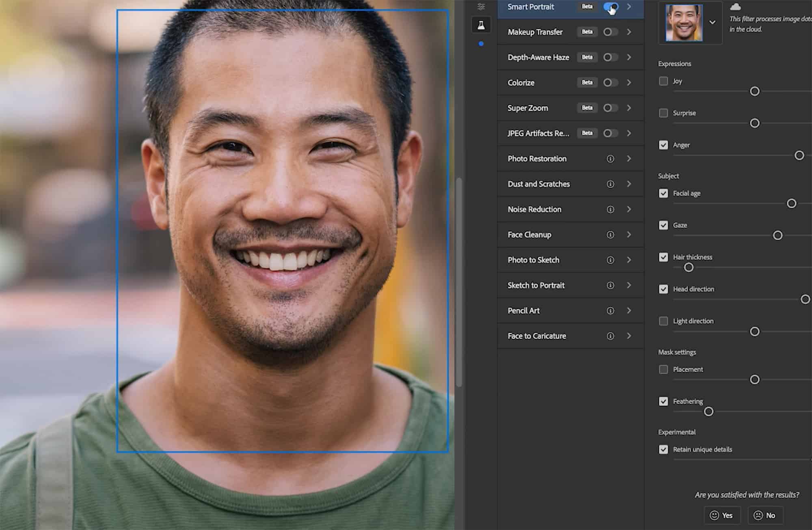Select Dust and Scratches menu item

567,184
